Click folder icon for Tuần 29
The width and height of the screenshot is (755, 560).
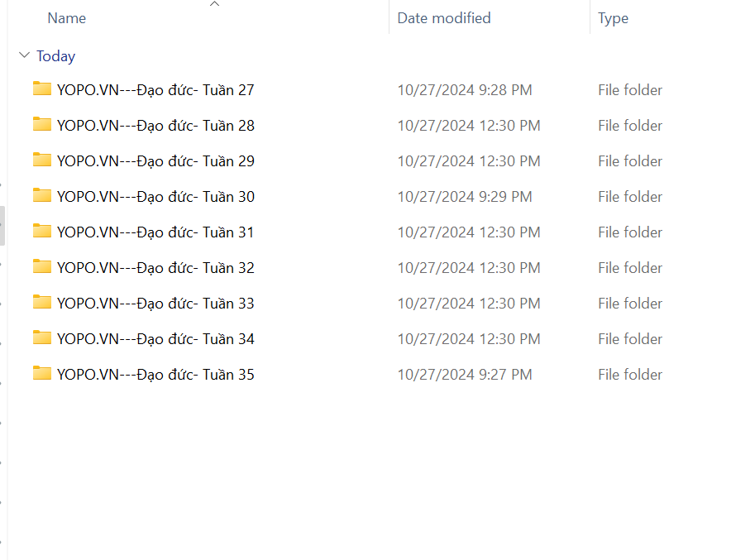pyautogui.click(x=42, y=160)
